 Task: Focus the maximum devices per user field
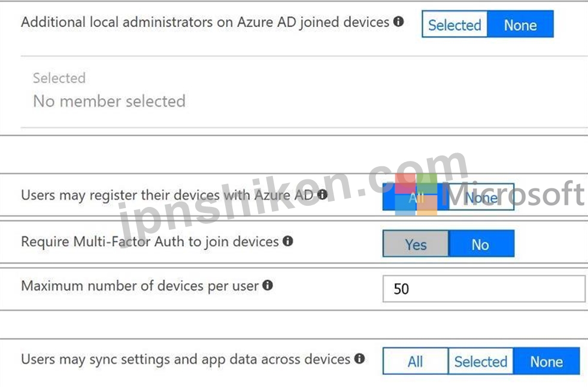click(484, 288)
